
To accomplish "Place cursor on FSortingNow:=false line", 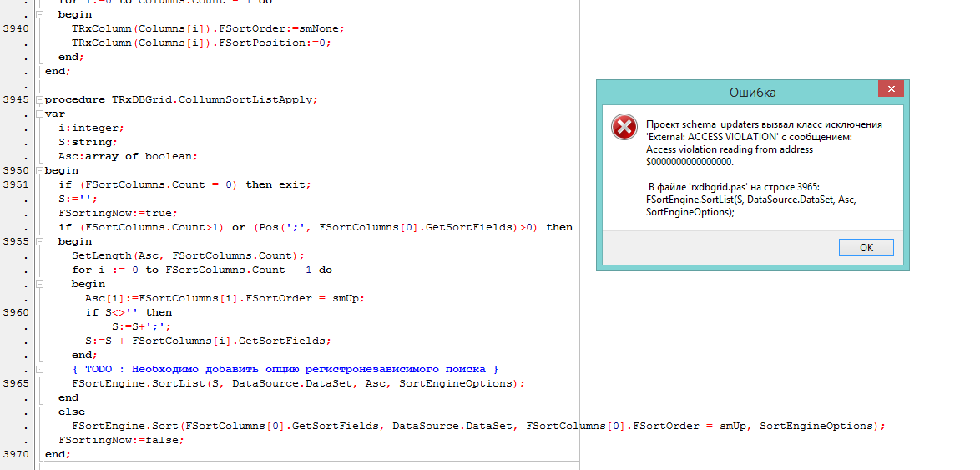I will click(x=121, y=440).
